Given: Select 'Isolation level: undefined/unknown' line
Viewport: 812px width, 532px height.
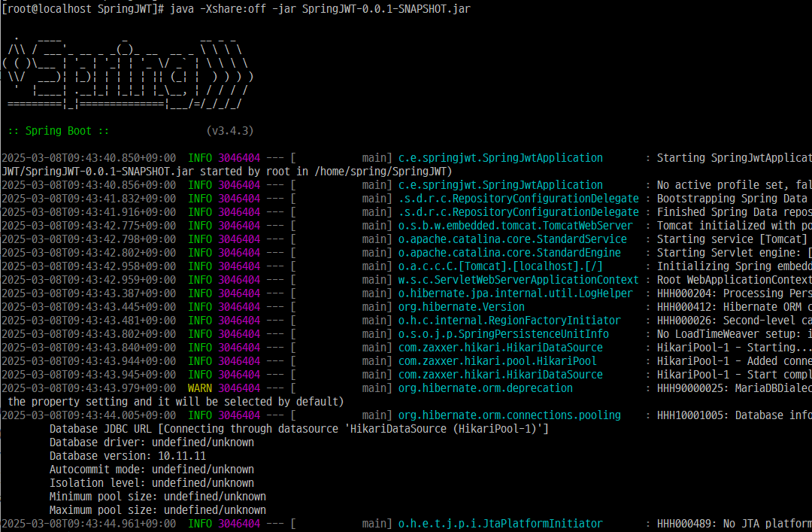Looking at the screenshot, I should 152,483.
